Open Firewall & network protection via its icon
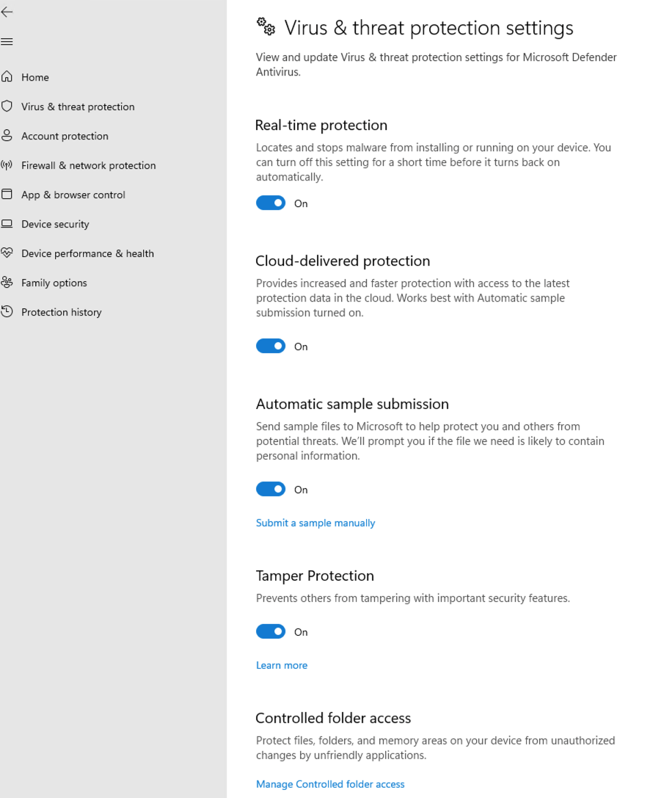This screenshot has width=672, height=798. (x=7, y=164)
